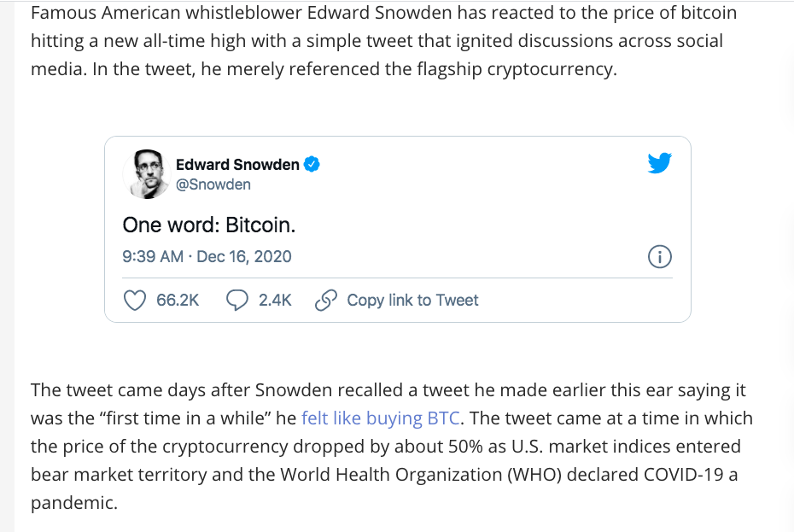794x532 pixels.
Task: Click the Twitter bird logo icon
Action: (x=660, y=163)
